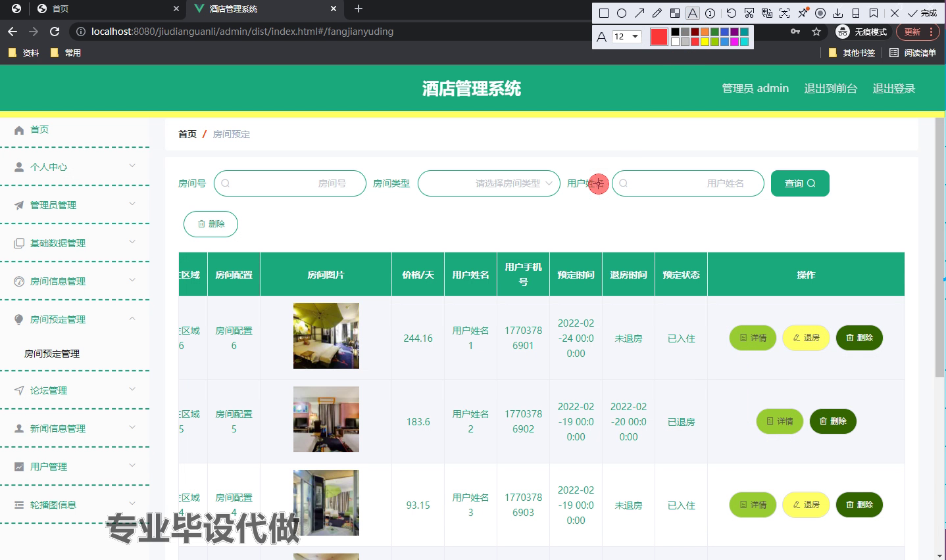This screenshot has height=560, width=946.
Task: Expand the 个人中心 sidebar menu
Action: 74,167
